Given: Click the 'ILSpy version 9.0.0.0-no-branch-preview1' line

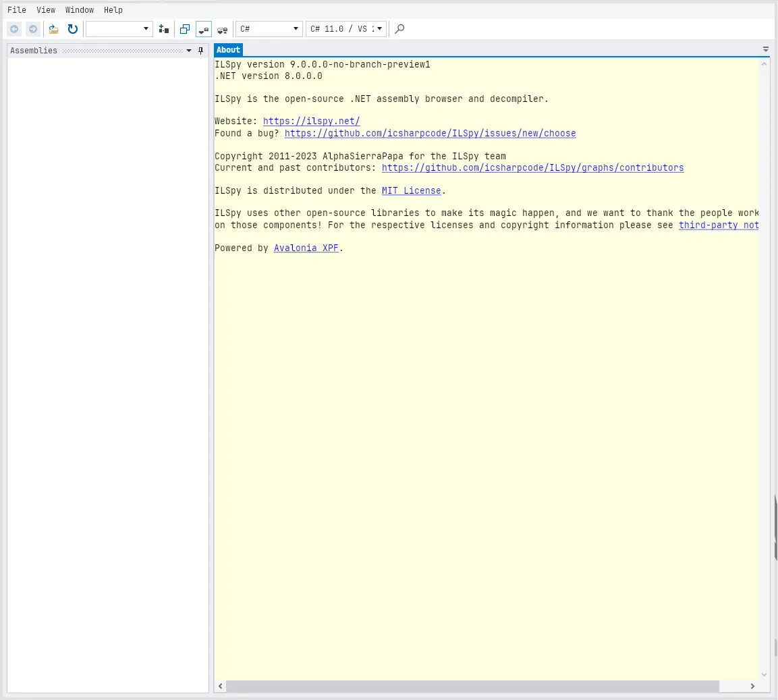Looking at the screenshot, I should click(323, 65).
